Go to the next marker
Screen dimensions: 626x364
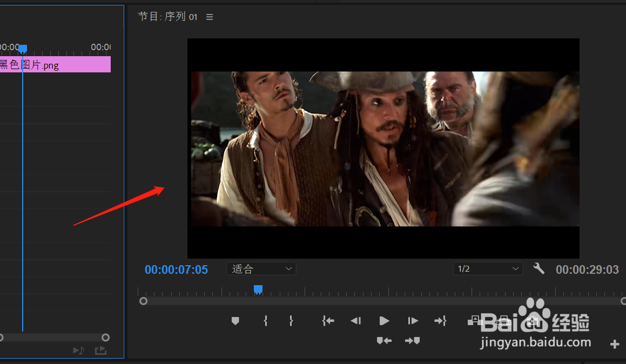413,340
